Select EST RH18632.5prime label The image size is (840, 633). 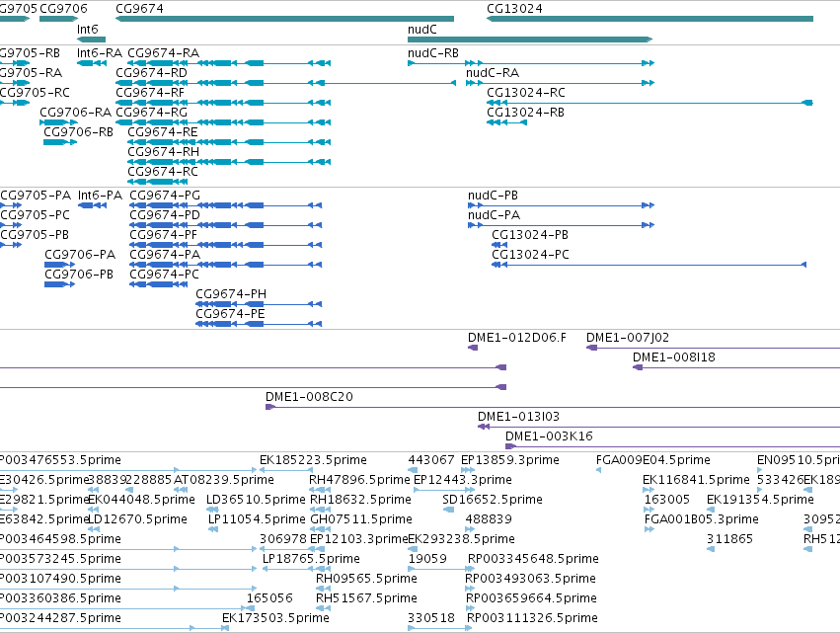361,500
